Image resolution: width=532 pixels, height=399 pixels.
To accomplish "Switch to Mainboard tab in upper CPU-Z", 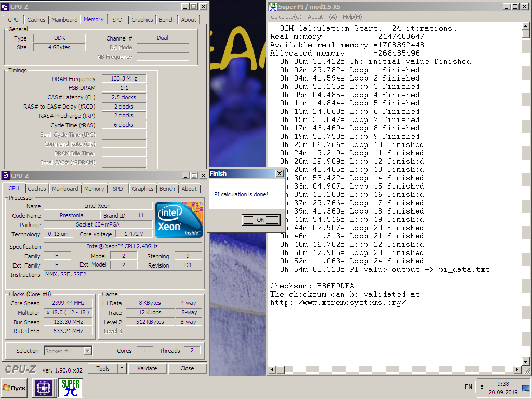I will point(64,20).
